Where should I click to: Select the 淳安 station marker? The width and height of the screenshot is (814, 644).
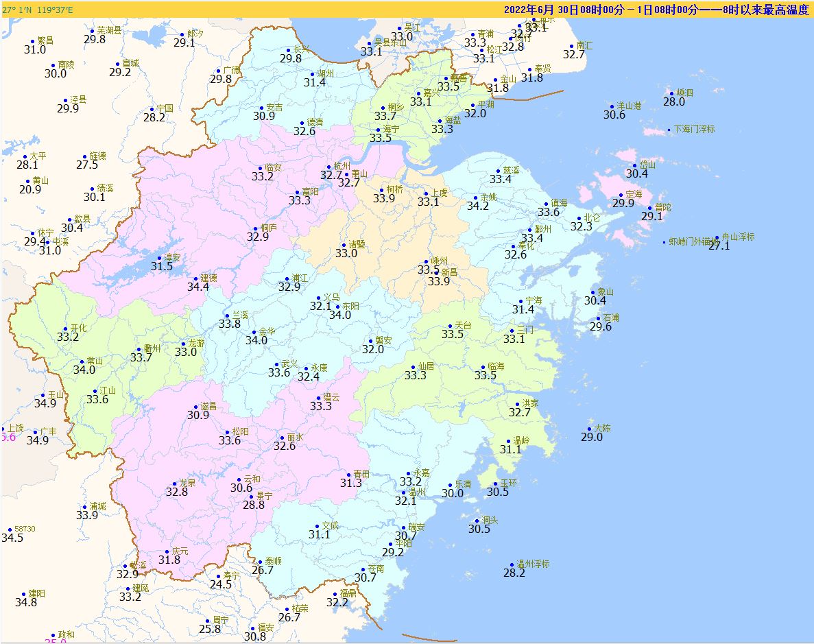(160, 258)
